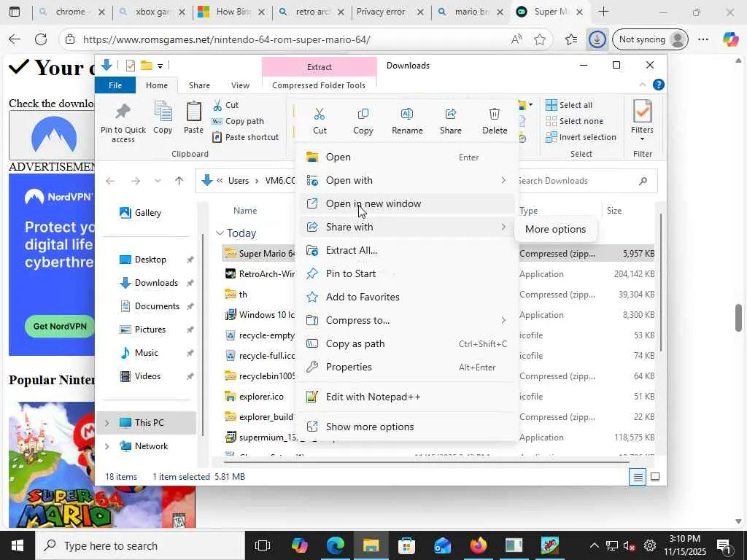Open Edge downloads icon
The width and height of the screenshot is (747, 560).
597,39
